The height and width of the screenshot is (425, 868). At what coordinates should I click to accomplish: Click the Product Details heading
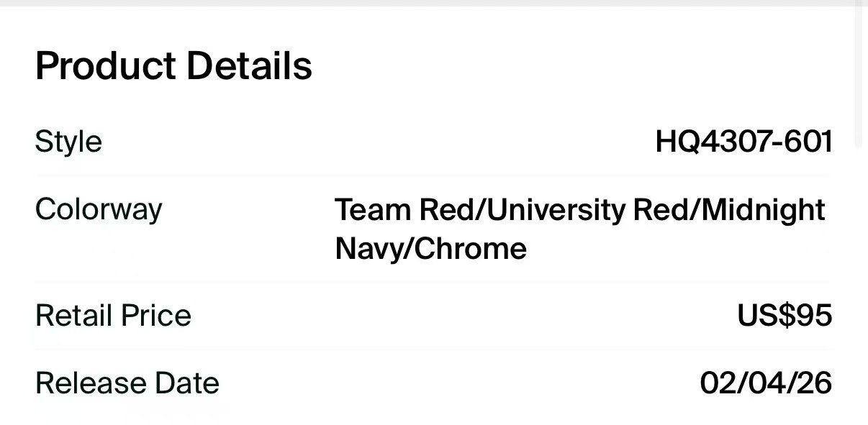(x=173, y=66)
